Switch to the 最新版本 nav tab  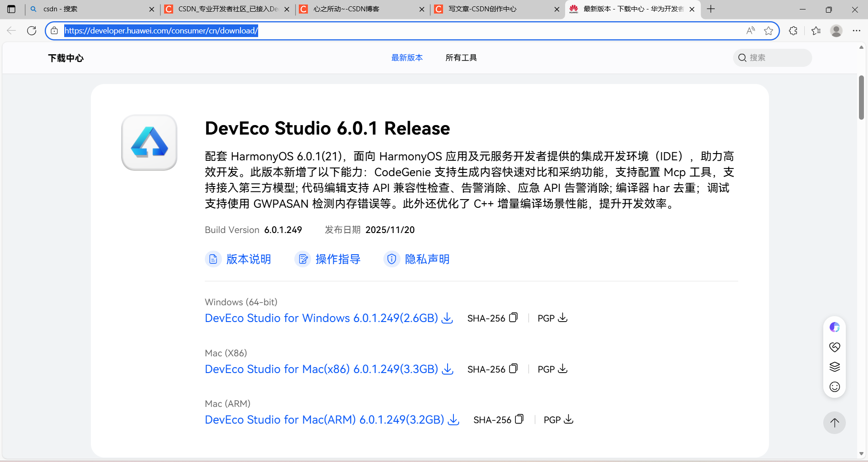pos(407,58)
